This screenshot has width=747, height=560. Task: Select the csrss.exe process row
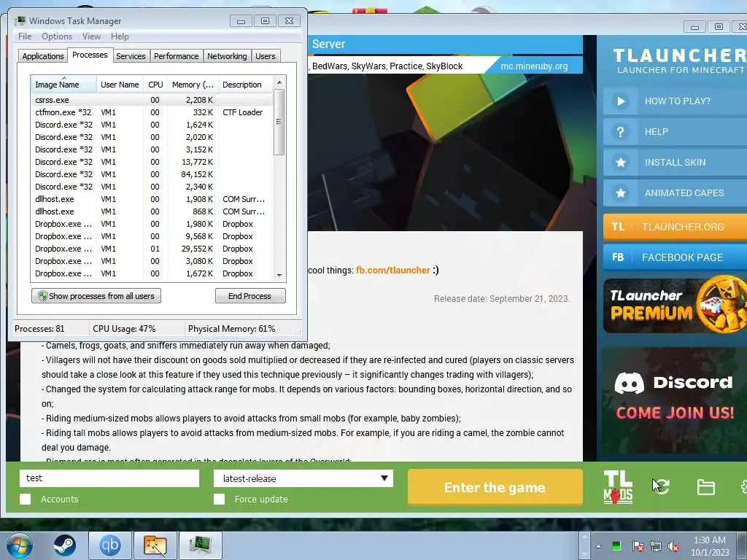[x=152, y=100]
